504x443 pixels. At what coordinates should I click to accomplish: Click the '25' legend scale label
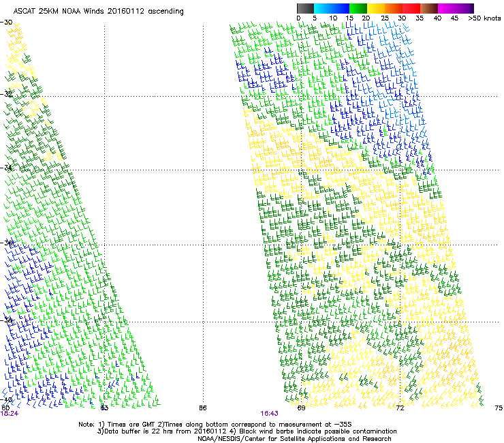384,18
